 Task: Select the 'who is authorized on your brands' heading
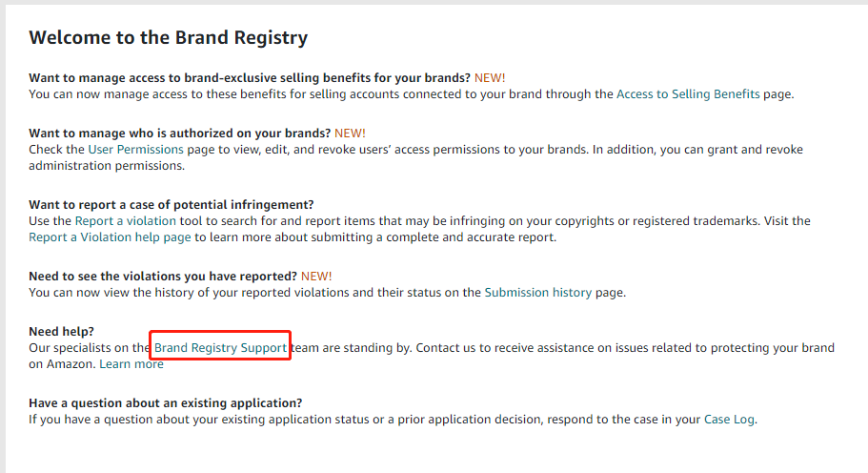(179, 134)
